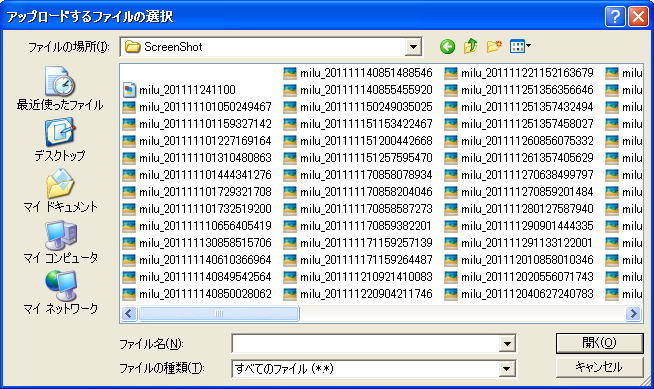Screen dimensions: 654x389
Task: Select file milu_201111140850028062
Action: point(197,294)
